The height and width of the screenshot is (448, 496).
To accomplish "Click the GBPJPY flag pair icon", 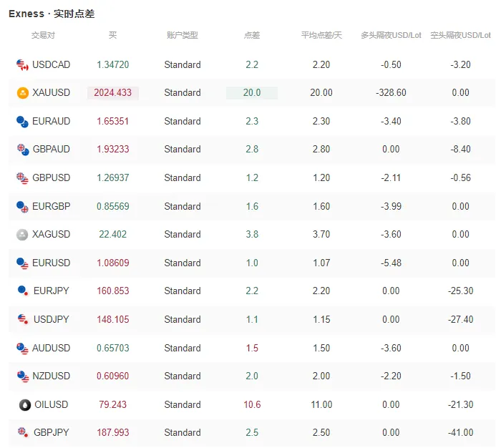I will click(24, 432).
